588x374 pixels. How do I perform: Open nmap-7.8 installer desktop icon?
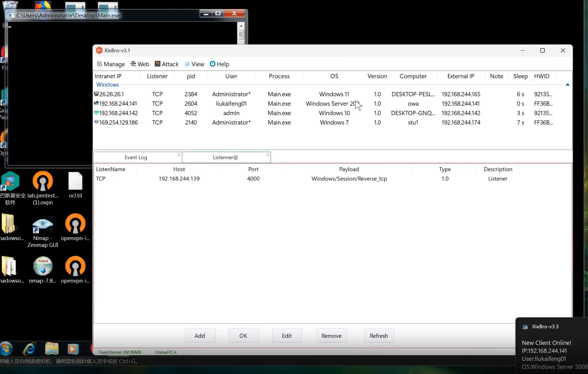[43, 269]
